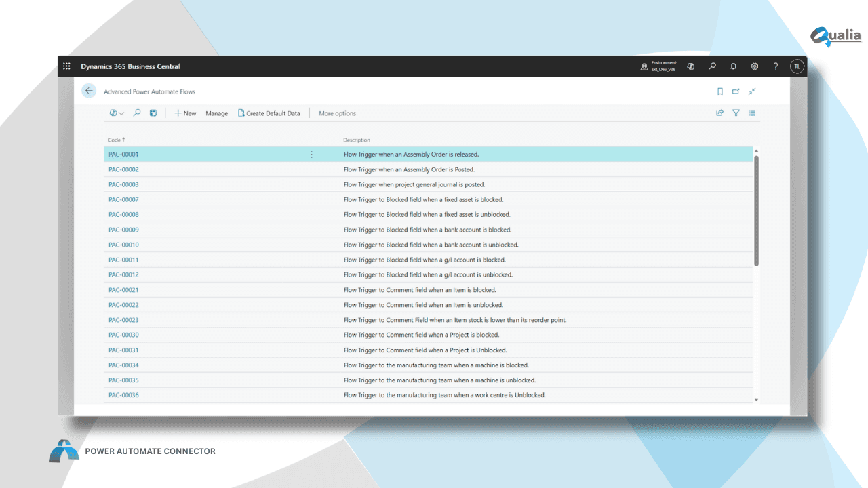Select 'bank account is unblocked' description
The height and width of the screenshot is (488, 868).
point(431,245)
